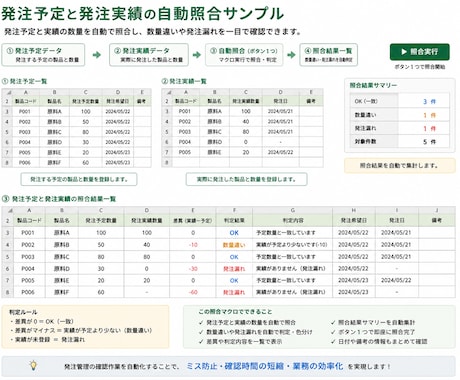Click the caption 実際に発注した製品と数量を登録します。

click(246, 179)
